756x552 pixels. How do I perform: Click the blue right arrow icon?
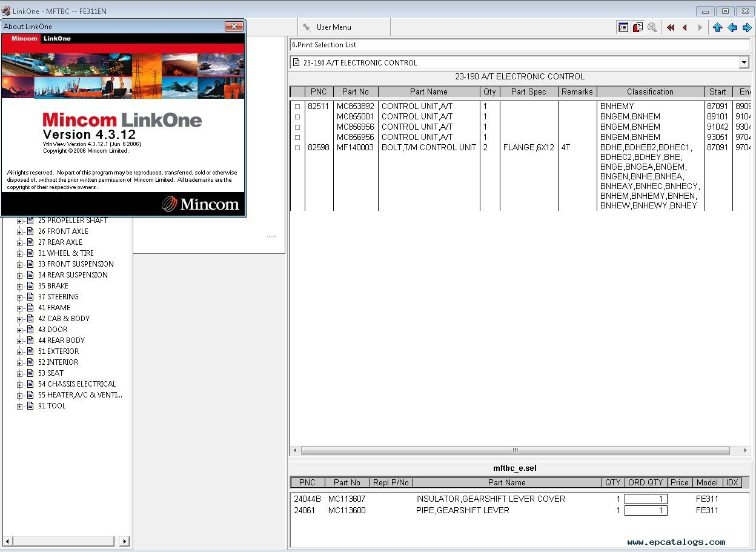point(747,27)
